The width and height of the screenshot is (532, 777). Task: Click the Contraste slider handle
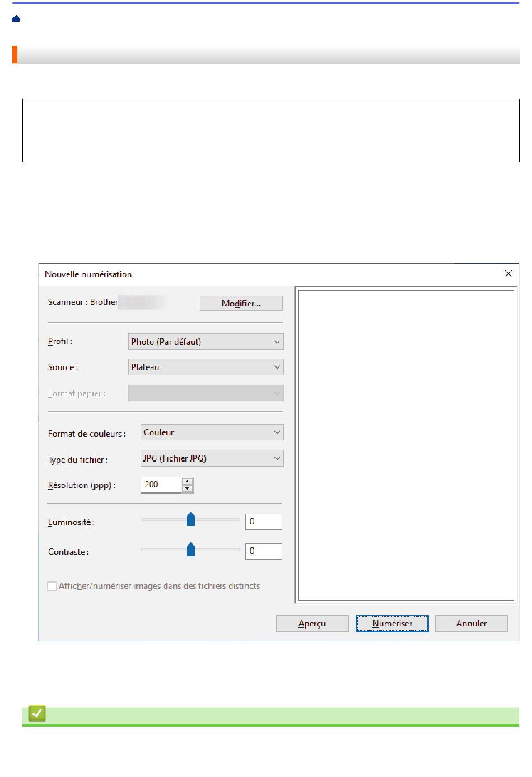click(191, 549)
